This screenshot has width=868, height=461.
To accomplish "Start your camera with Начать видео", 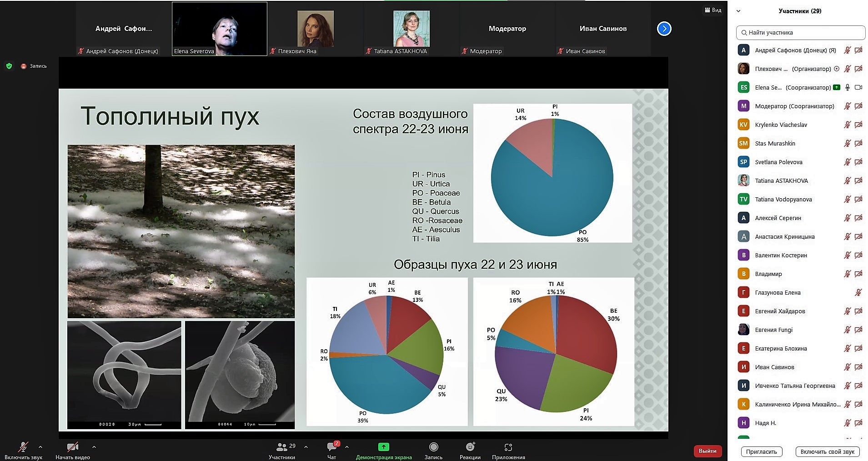I will [x=73, y=451].
